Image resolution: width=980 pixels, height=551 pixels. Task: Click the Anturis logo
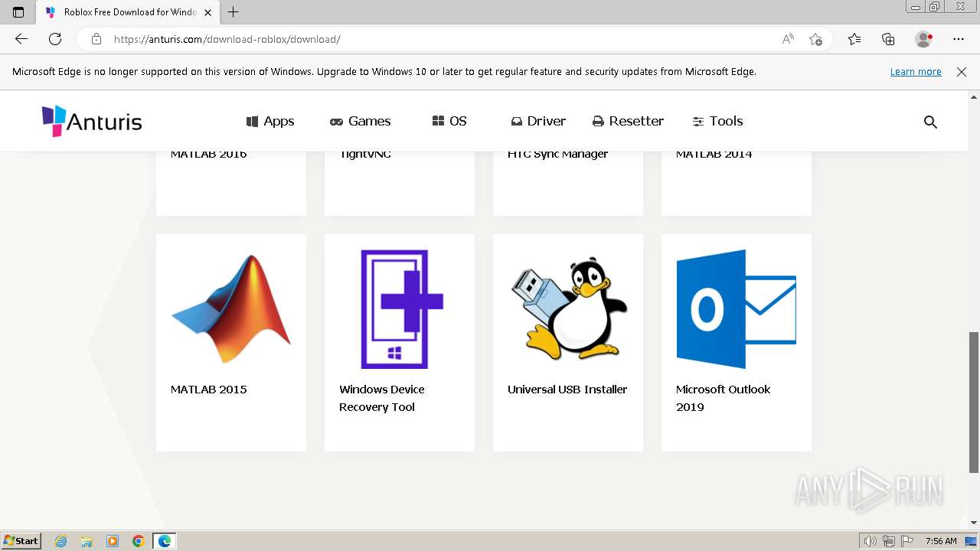tap(92, 121)
